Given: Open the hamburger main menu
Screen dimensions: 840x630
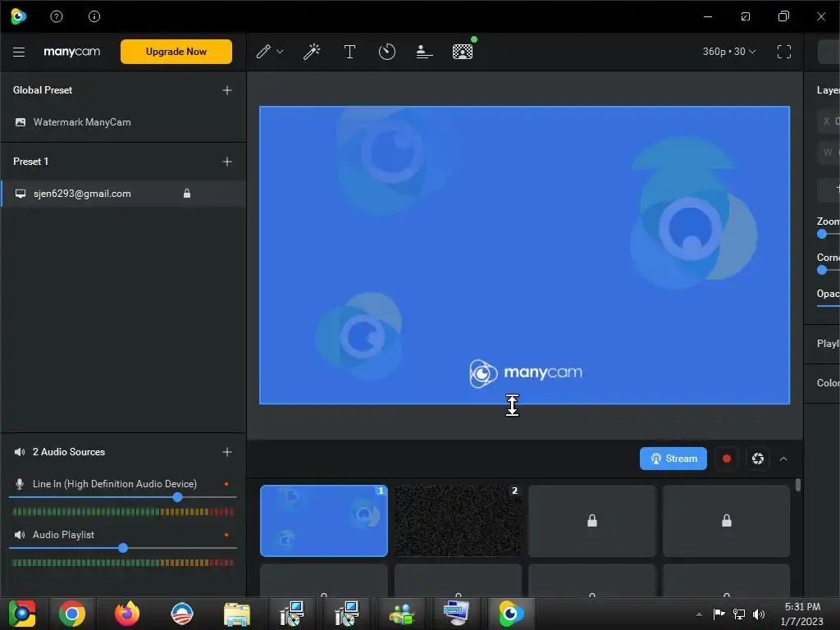Looking at the screenshot, I should point(19,52).
